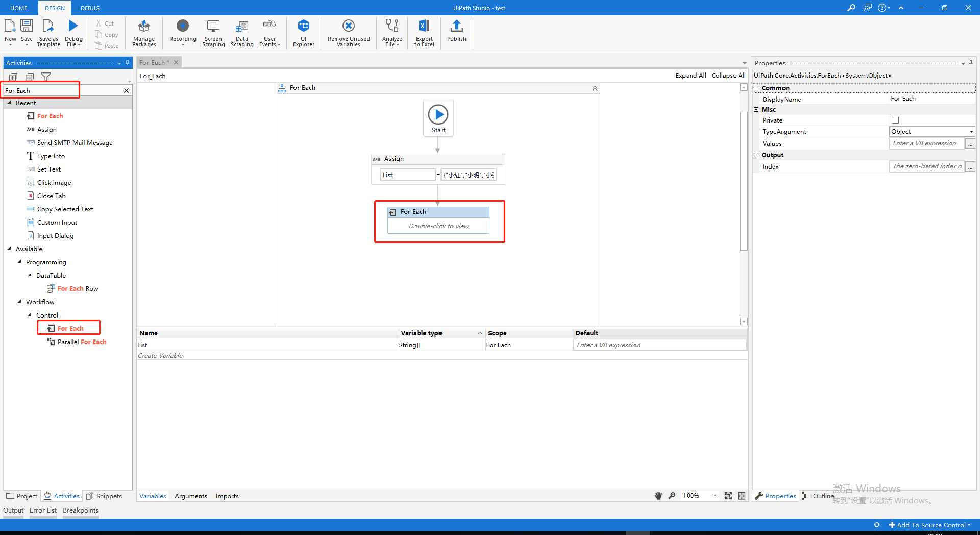Click Add To Source Control
Viewport: 980px width, 535px height.
click(x=929, y=525)
